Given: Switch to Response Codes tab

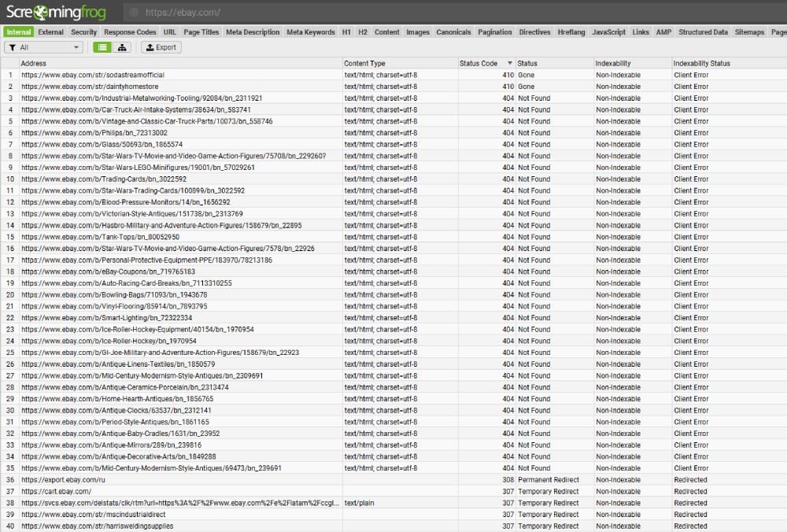Looking at the screenshot, I should click(130, 32).
